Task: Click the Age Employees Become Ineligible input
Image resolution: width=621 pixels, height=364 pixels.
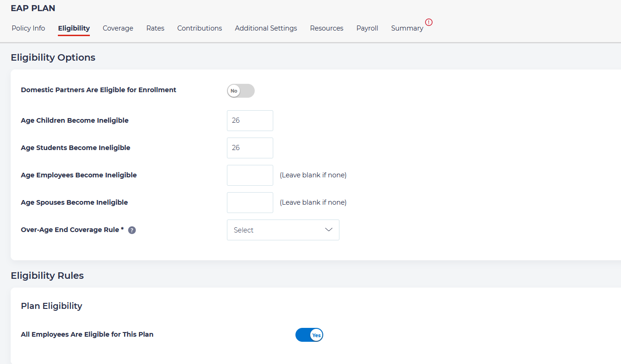Action: 250,175
